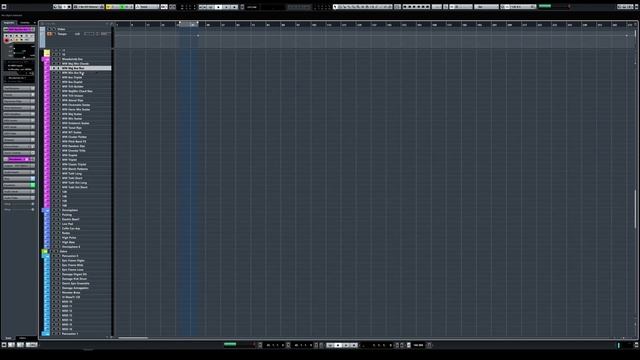Solo the Damage Kick Drum track

(x=58, y=279)
